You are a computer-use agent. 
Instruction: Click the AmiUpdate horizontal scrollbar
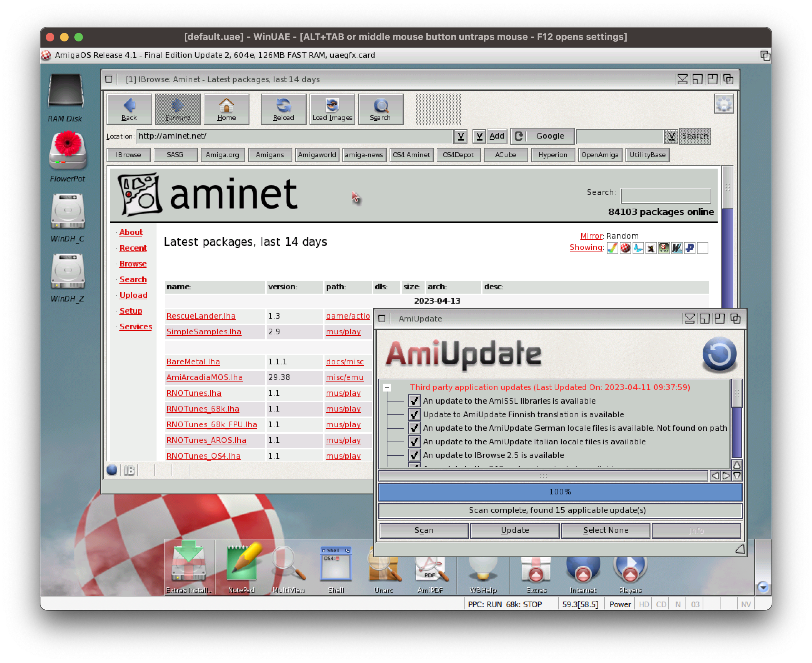pos(543,476)
